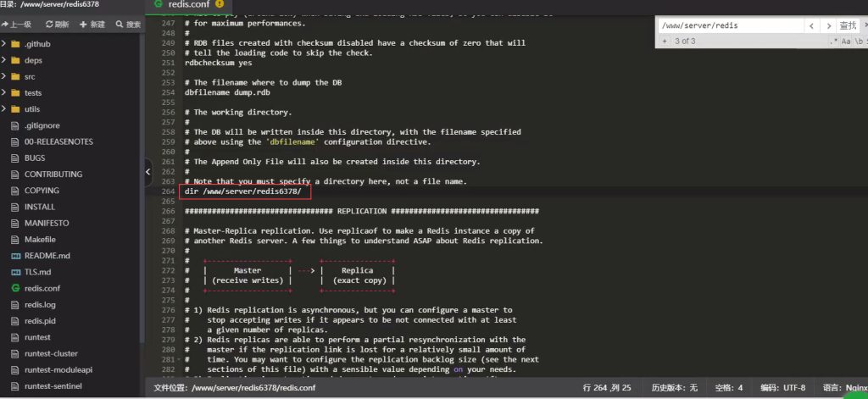This screenshot has width=868, height=399.
Task: Show replace field with plus button
Action: (x=664, y=41)
